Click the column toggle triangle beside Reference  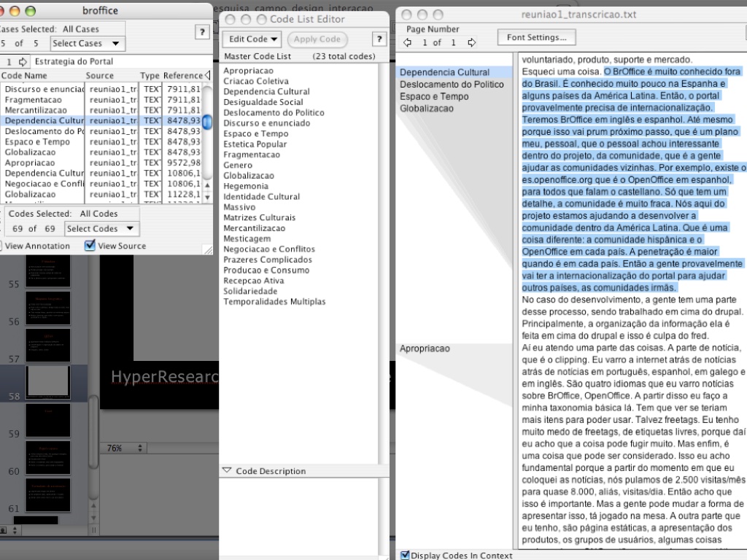coord(208,75)
